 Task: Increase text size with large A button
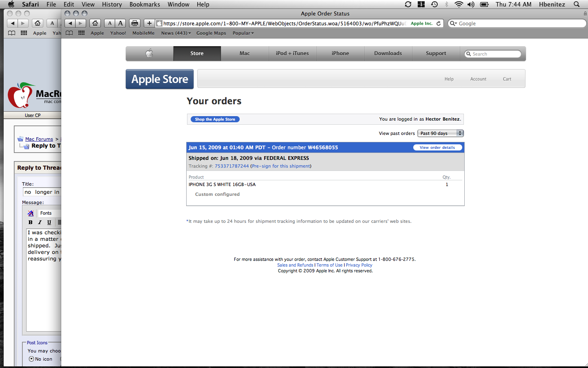pos(120,23)
